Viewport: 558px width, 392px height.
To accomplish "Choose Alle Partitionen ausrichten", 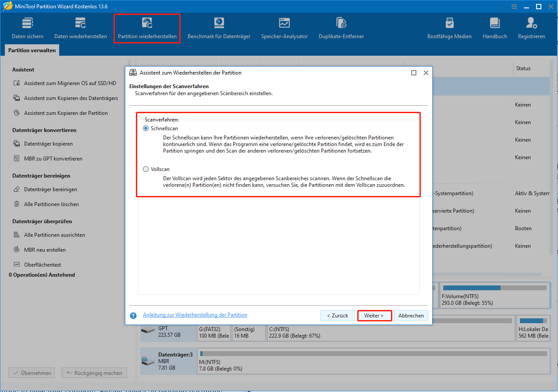I will pos(49,235).
